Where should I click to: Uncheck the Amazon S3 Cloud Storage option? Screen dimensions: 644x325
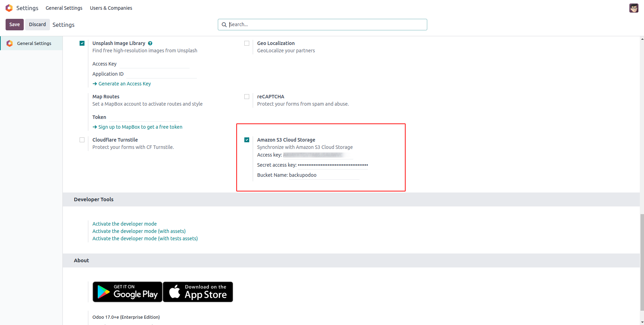[x=247, y=140]
